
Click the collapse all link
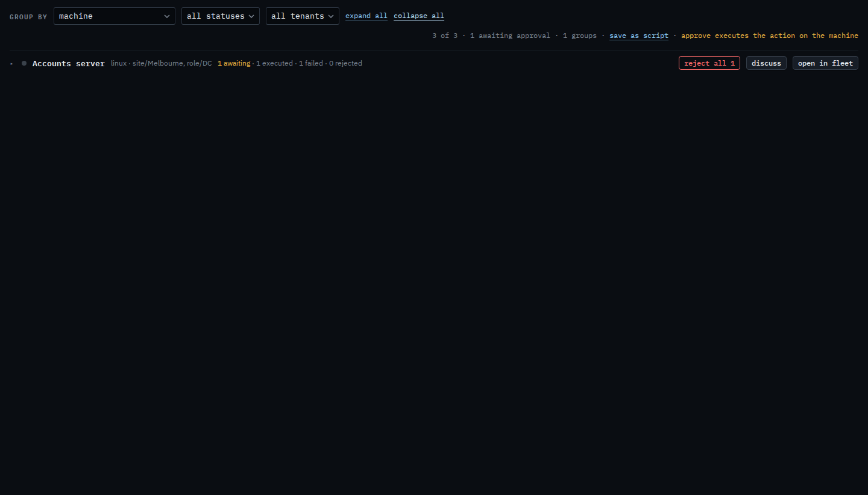tap(419, 16)
